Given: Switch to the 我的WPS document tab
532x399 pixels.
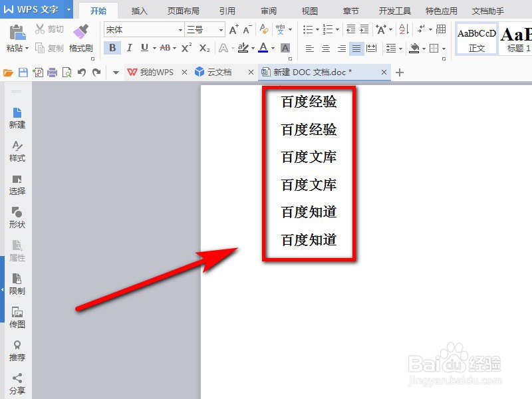Looking at the screenshot, I should pyautogui.click(x=151, y=72).
